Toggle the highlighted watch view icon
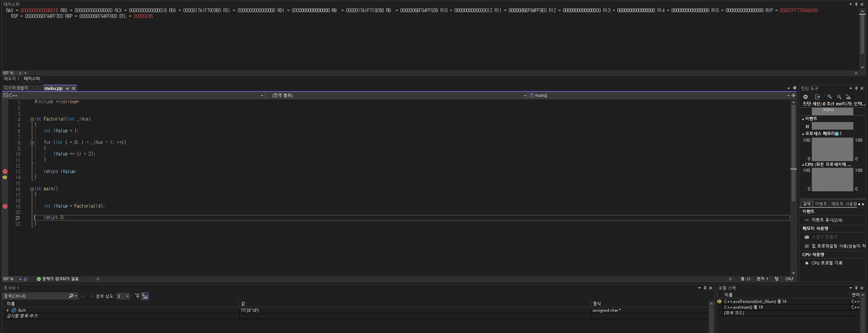868x333 pixels. tap(145, 296)
